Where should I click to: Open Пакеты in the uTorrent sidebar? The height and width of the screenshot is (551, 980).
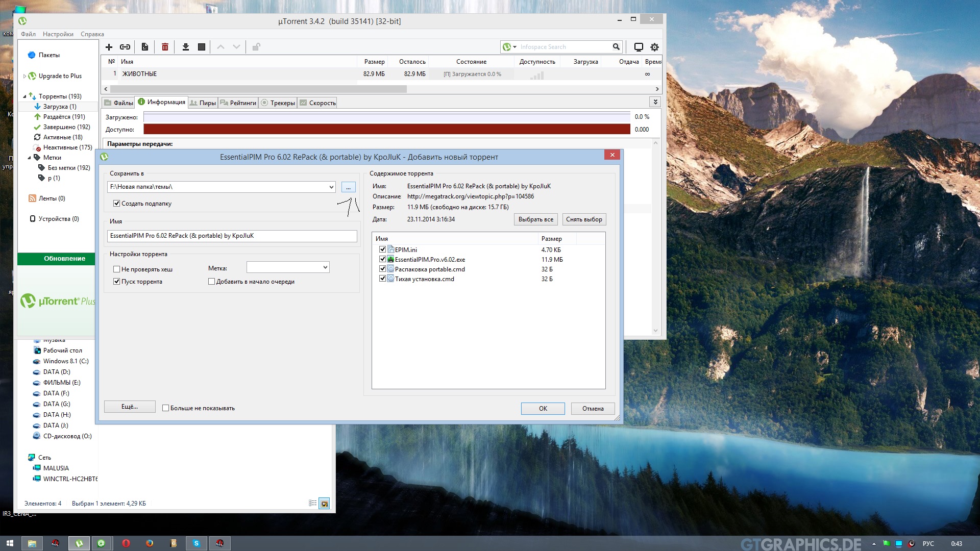(49, 55)
